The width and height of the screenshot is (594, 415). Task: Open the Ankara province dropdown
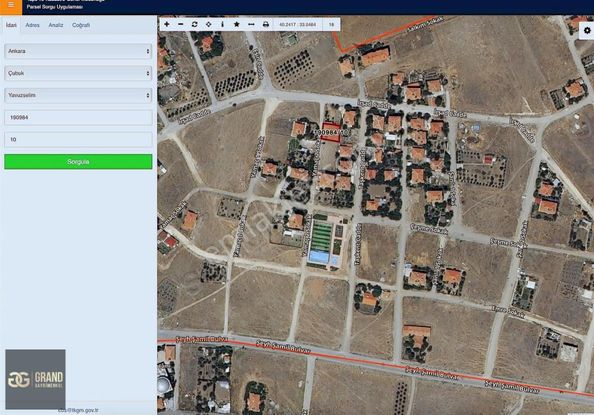(x=78, y=51)
